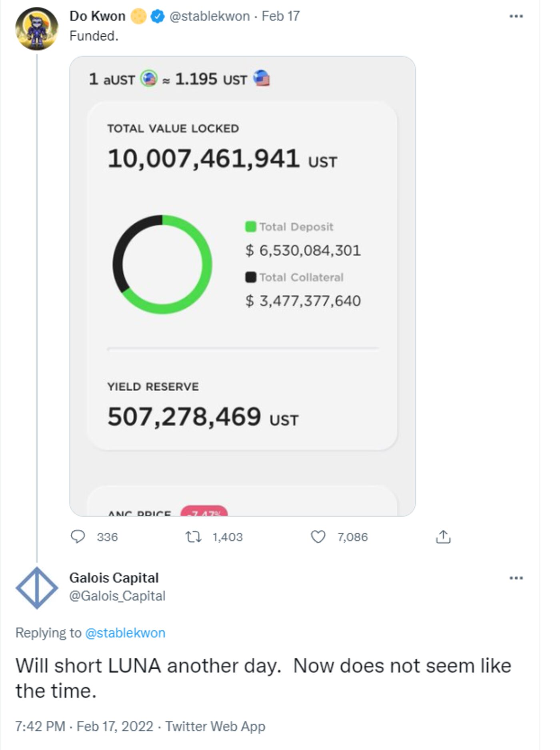560x750 pixels.
Task: Open the Do Kwon display name
Action: [x=97, y=16]
